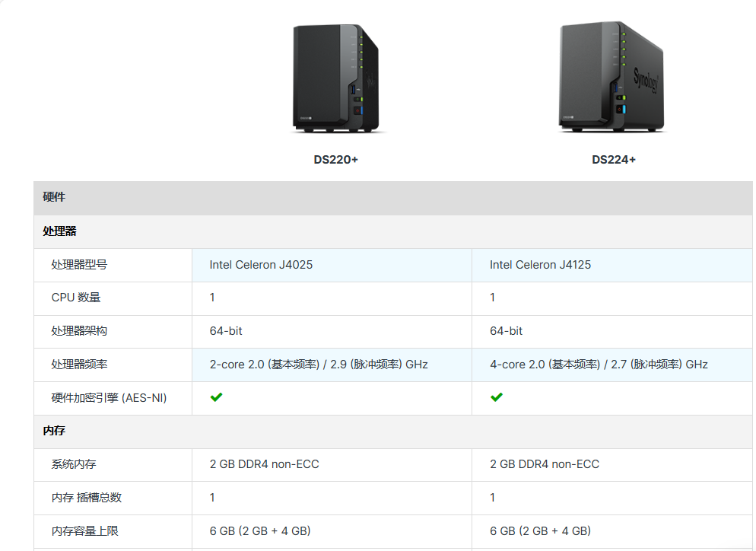Click the 硬件加密引擎 (AES-NI) label
The image size is (756, 551).
click(109, 398)
